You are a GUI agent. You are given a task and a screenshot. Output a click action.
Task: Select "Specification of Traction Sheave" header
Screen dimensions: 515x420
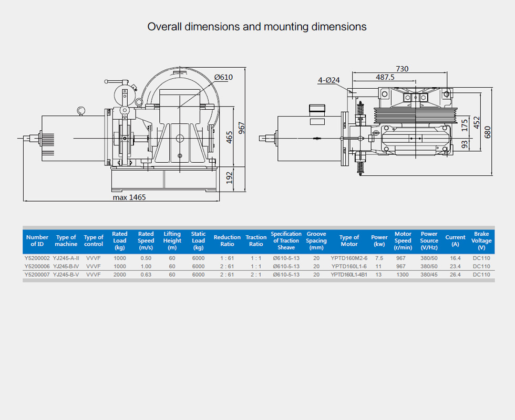[286, 240]
